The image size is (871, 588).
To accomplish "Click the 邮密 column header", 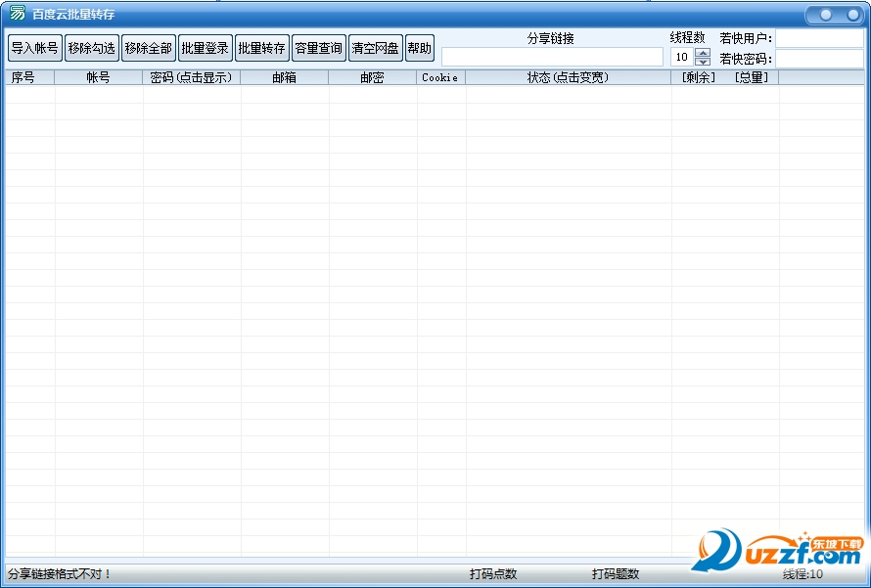I will [372, 77].
